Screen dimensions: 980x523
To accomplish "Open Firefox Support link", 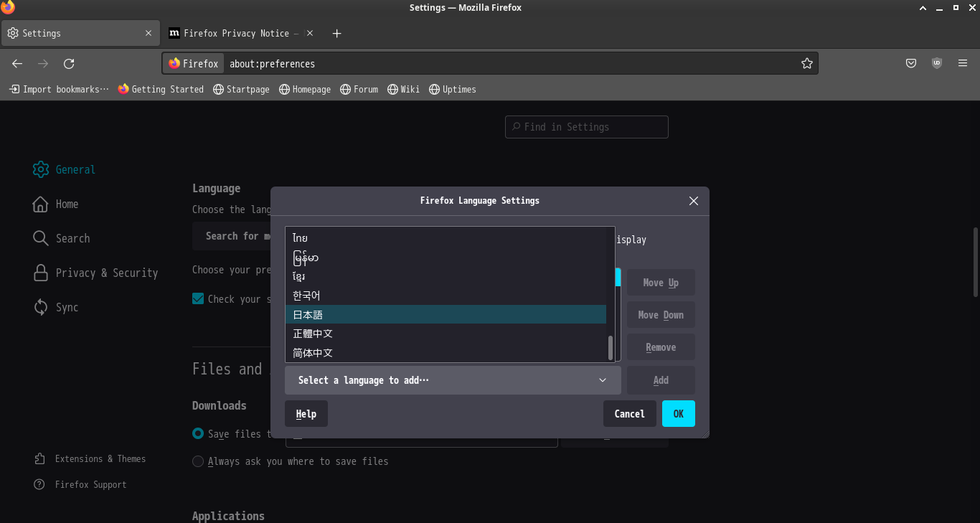I will coord(80,484).
